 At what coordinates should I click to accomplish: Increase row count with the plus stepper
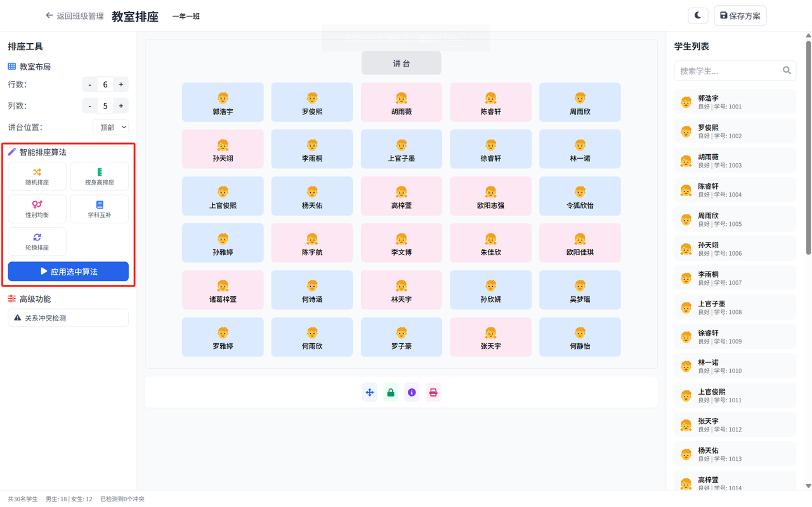point(120,84)
